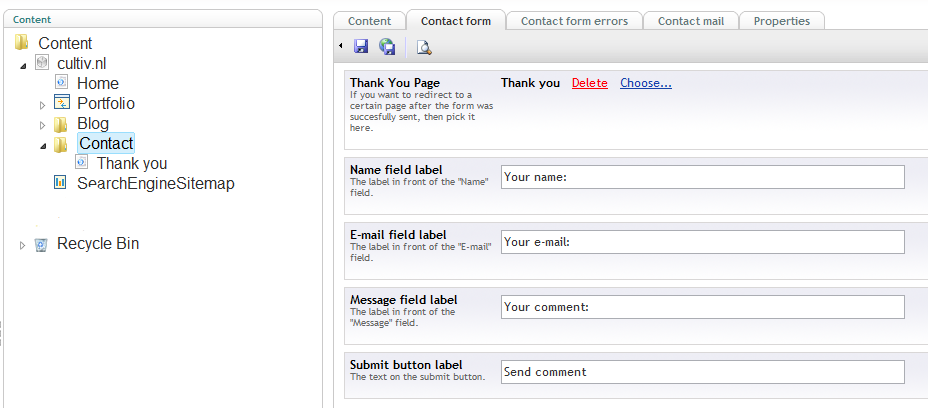
Task: Click the Portfolio node icon
Action: click(62, 102)
